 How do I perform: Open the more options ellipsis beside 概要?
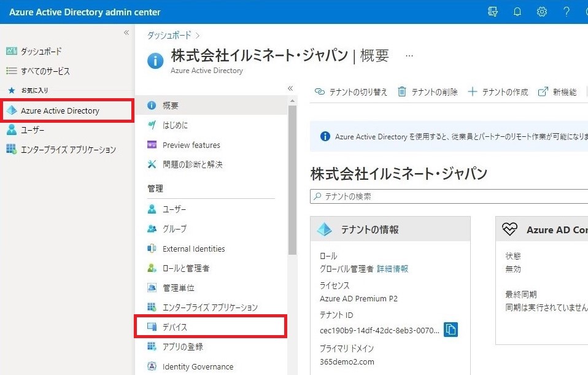[x=409, y=56]
